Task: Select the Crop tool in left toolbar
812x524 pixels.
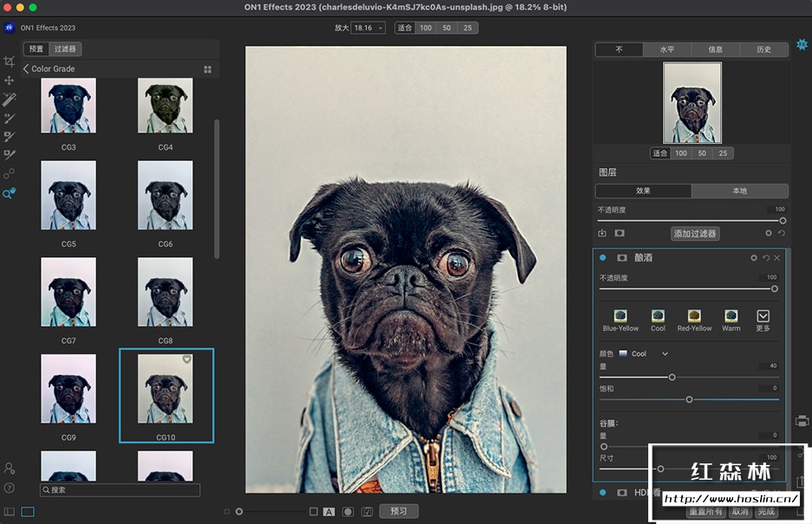Action: point(9,61)
